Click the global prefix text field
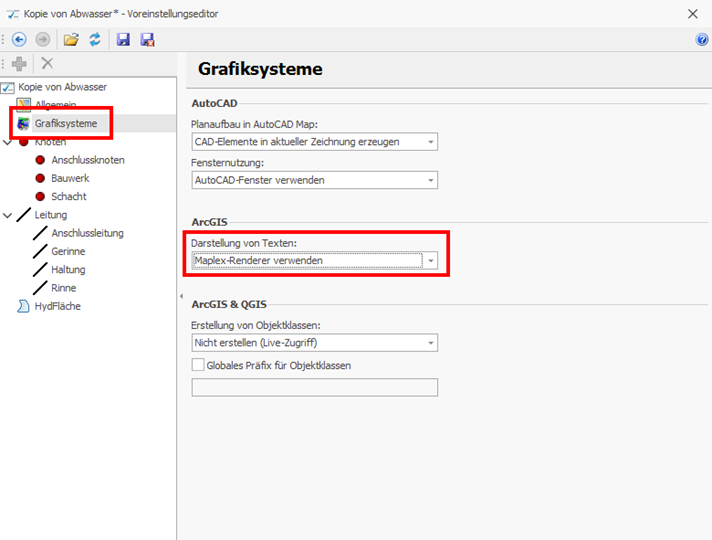 tap(314, 388)
